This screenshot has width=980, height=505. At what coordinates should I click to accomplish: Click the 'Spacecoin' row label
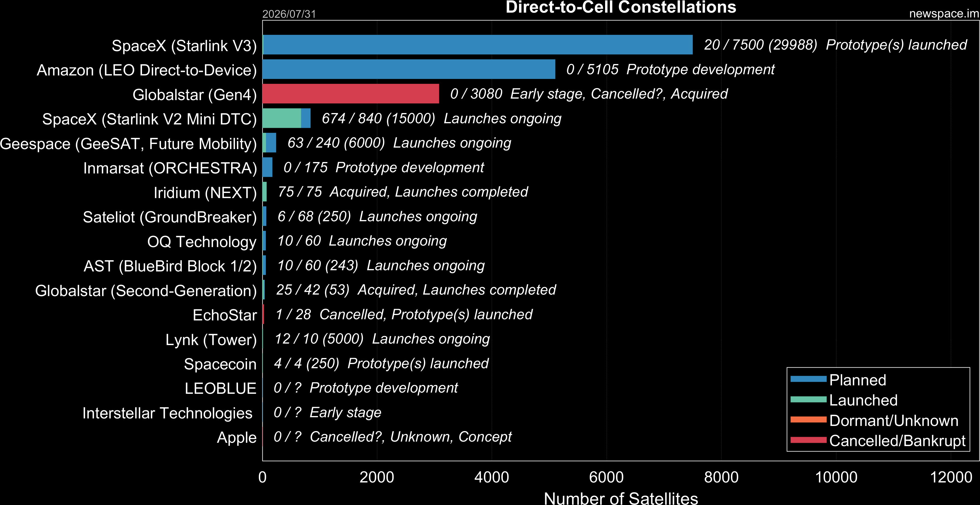(x=220, y=364)
